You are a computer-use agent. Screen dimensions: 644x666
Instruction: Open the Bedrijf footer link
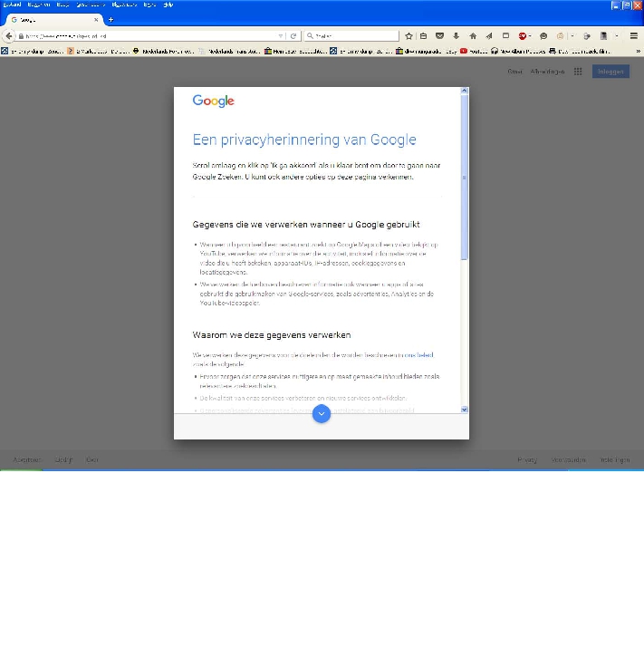(63, 459)
